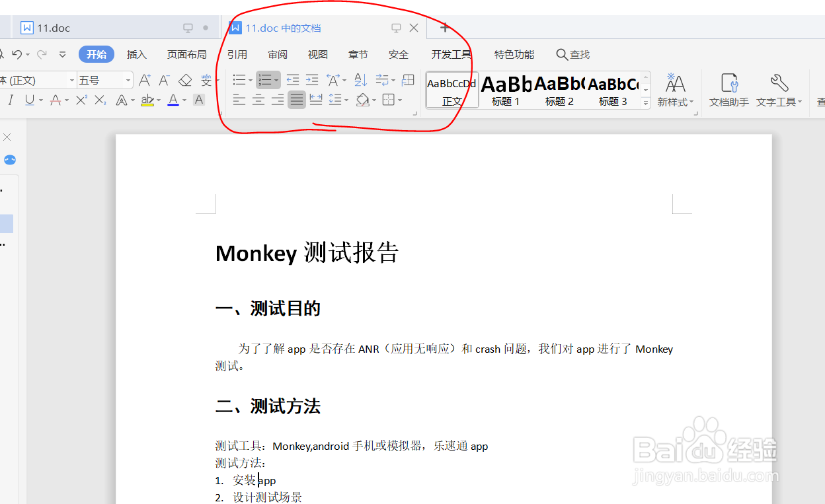The height and width of the screenshot is (504, 825).
Task: Switch to 页面布局 ribbon tab
Action: [186, 54]
